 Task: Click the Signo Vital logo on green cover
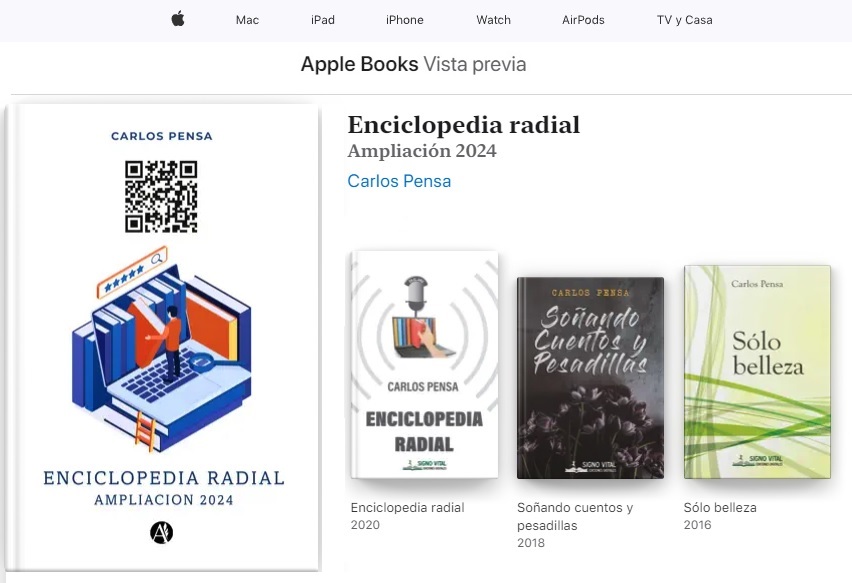[x=757, y=461]
